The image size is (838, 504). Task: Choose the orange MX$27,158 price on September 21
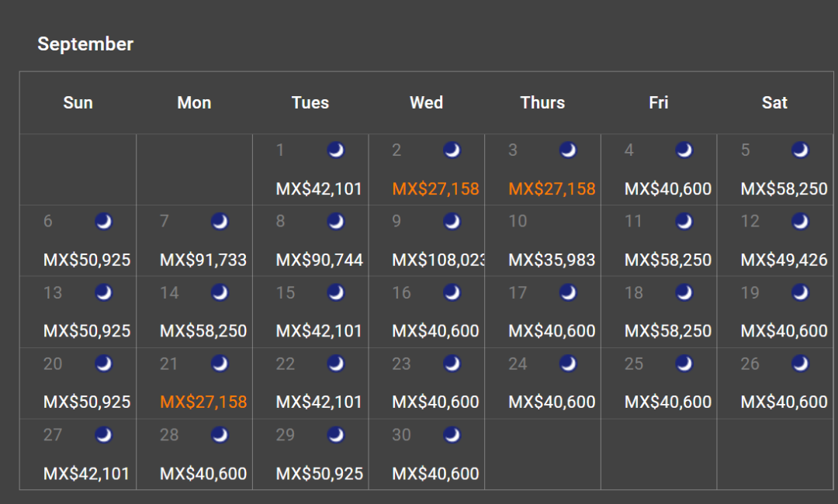coord(203,402)
